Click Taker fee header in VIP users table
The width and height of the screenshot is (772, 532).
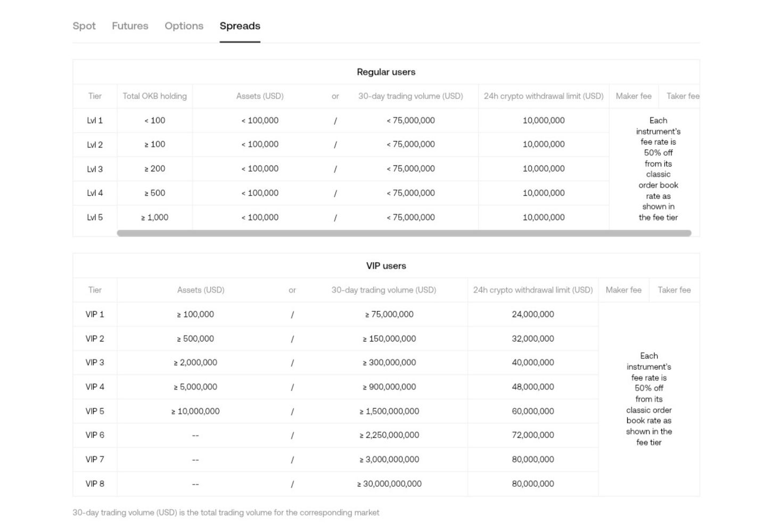(674, 290)
